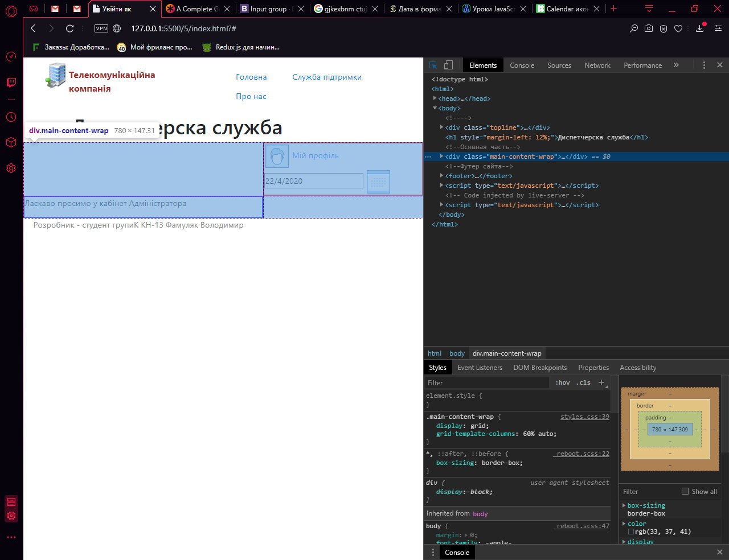Open the History clock in the sidebar
The width and height of the screenshot is (729, 560).
click(11, 117)
